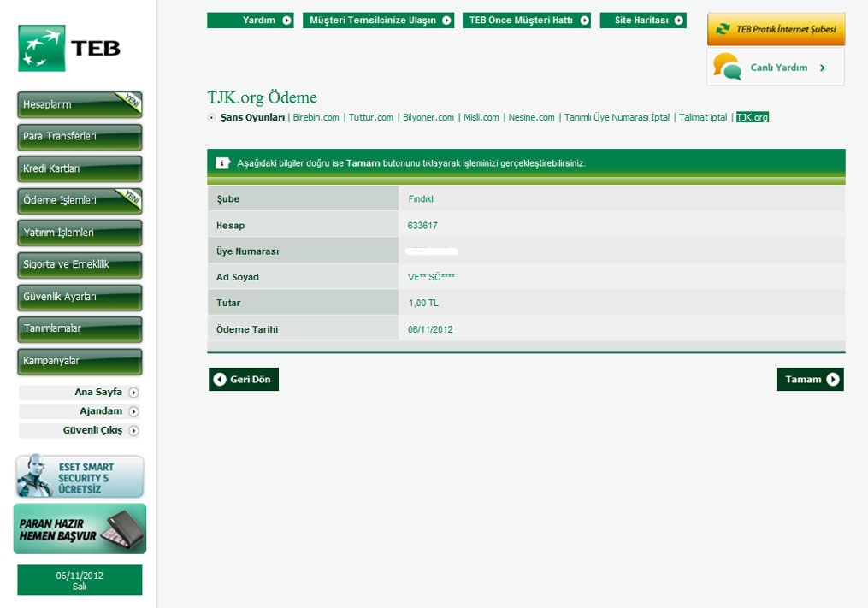Viewport: 868px width, 608px height.
Task: Open the Nesine.com tab
Action: [531, 117]
